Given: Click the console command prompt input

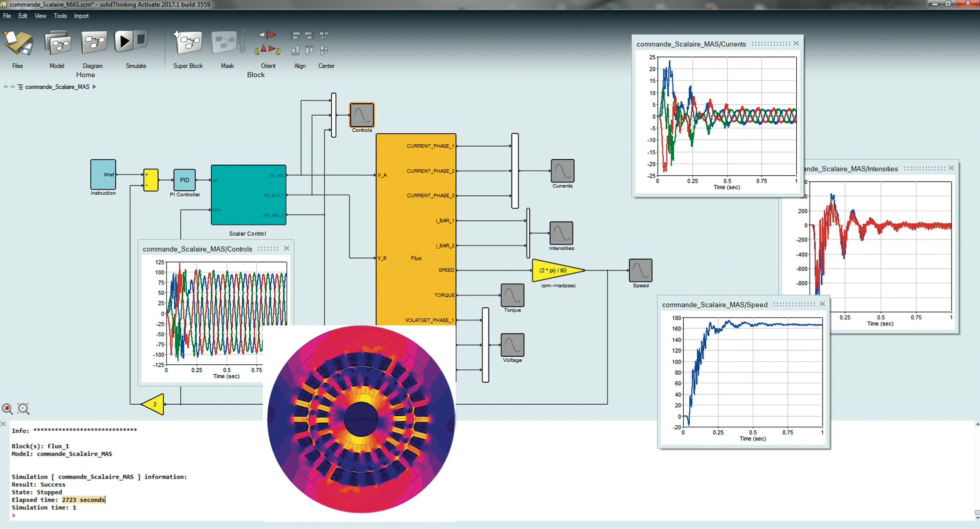Looking at the screenshot, I should 100,515.
